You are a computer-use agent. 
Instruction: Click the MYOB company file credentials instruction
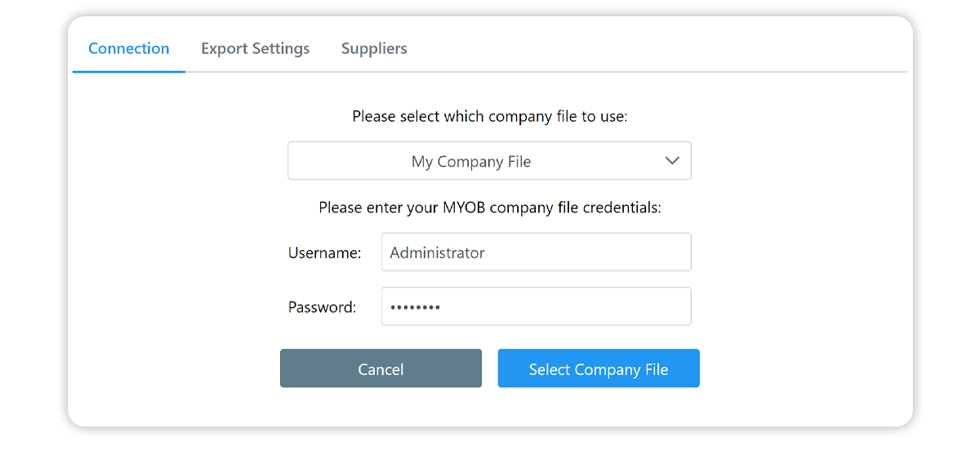(489, 208)
